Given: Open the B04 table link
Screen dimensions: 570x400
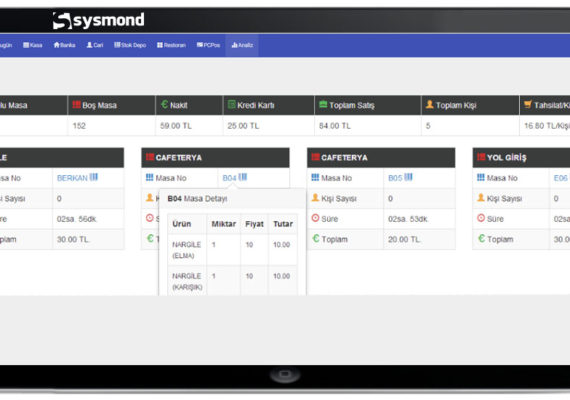Looking at the screenshot, I should (229, 178).
